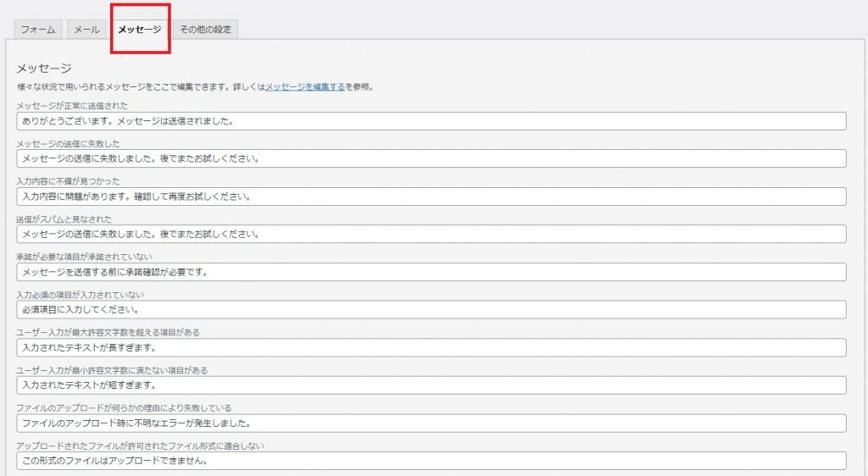Click the field under メッセージの送信に失敗した
The height and width of the screenshot is (476, 868).
tap(431, 158)
